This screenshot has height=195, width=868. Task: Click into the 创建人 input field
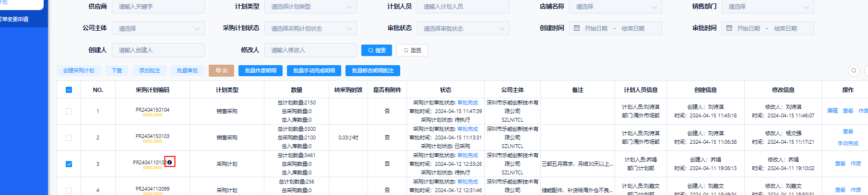pyautogui.click(x=158, y=50)
